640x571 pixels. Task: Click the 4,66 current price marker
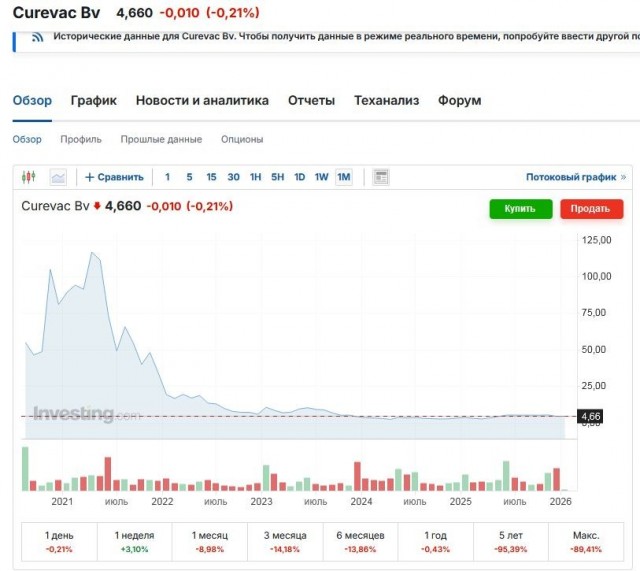point(590,417)
